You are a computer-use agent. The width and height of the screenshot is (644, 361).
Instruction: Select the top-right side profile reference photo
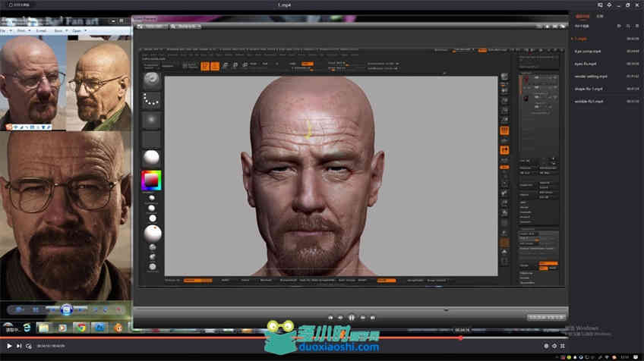(x=99, y=86)
